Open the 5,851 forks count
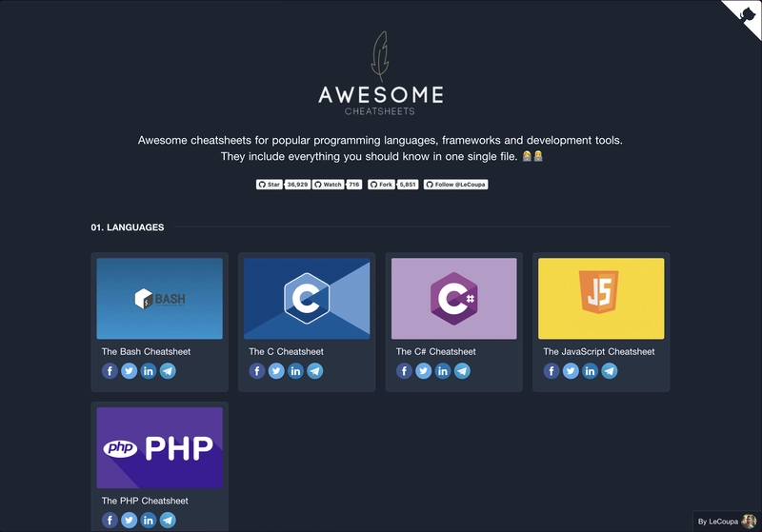 click(408, 185)
